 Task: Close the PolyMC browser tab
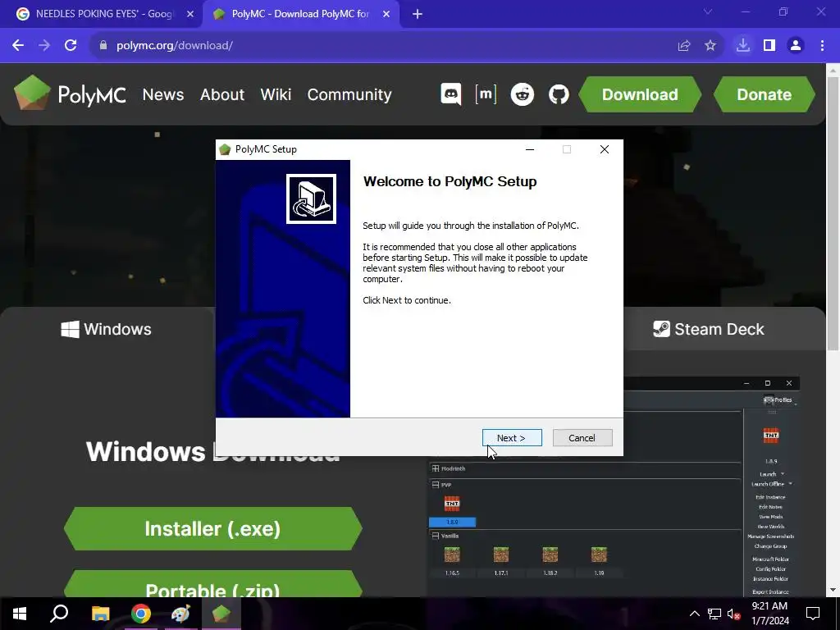(386, 14)
